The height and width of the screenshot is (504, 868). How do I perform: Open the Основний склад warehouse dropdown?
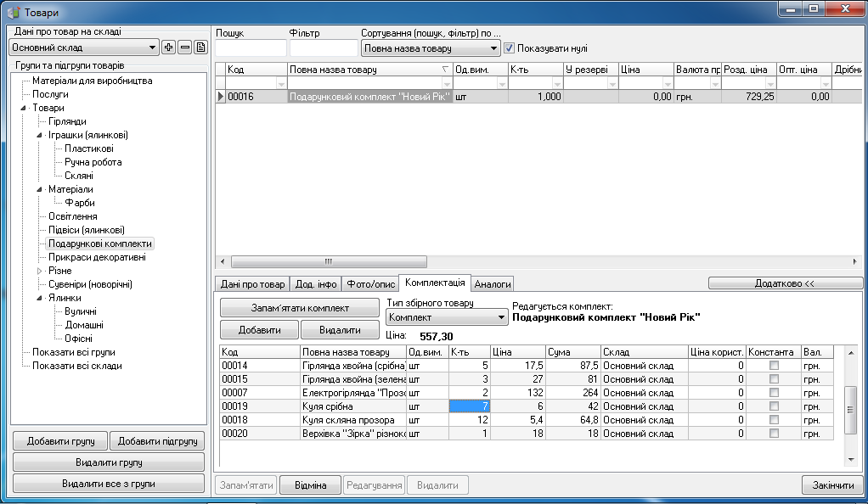[152, 48]
